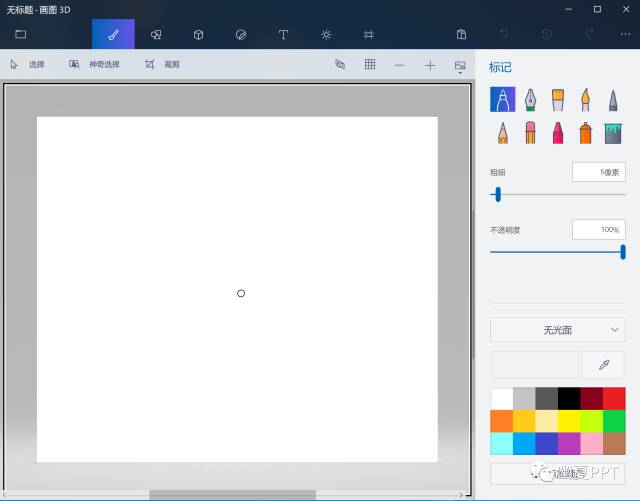Pick the Fill bucket tool
This screenshot has height=501, width=640.
(x=612, y=133)
